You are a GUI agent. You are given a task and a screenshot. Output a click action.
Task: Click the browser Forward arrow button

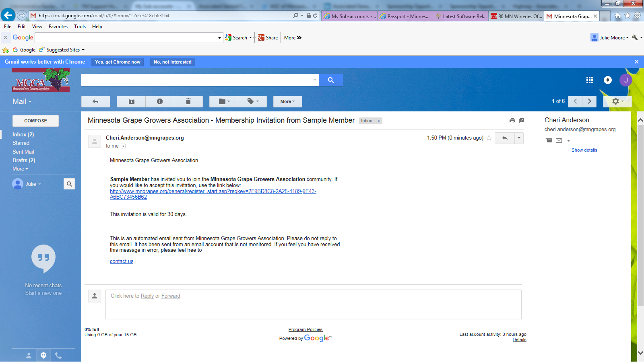click(x=23, y=15)
